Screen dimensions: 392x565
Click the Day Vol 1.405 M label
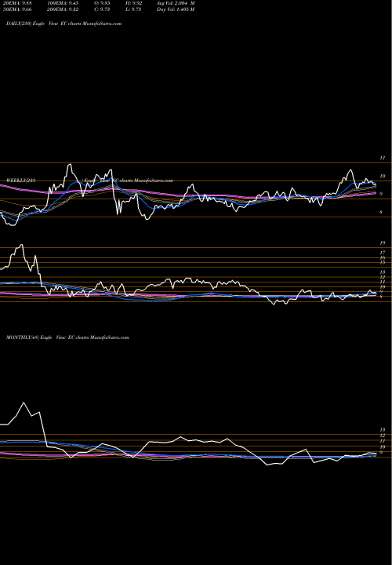click(176, 9)
